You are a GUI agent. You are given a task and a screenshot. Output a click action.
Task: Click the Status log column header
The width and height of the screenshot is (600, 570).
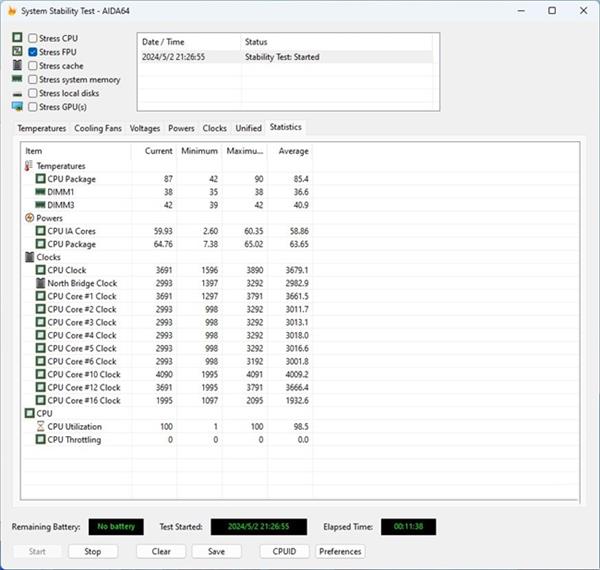point(337,42)
